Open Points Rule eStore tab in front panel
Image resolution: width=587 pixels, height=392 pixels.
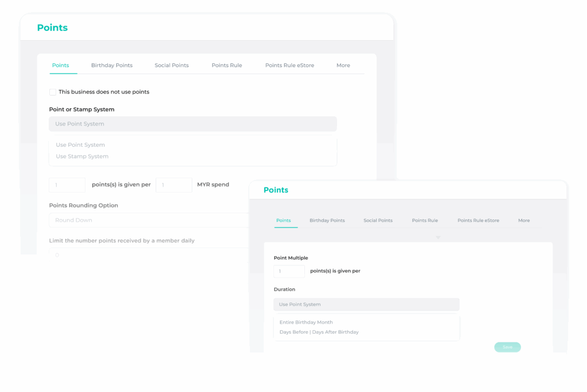[478, 221]
